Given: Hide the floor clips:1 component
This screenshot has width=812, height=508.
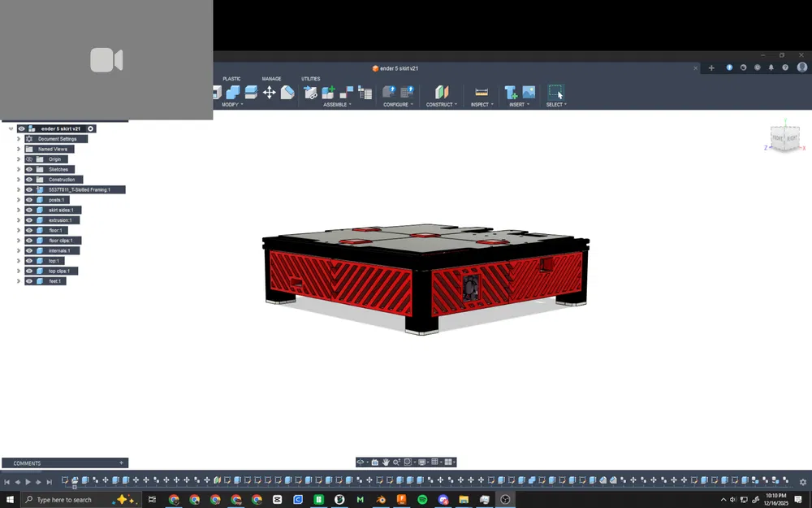Looking at the screenshot, I should 29,241.
